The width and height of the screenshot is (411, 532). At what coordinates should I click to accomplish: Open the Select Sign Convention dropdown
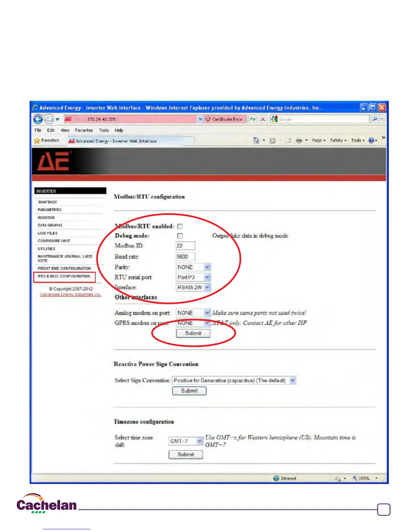pos(234,381)
